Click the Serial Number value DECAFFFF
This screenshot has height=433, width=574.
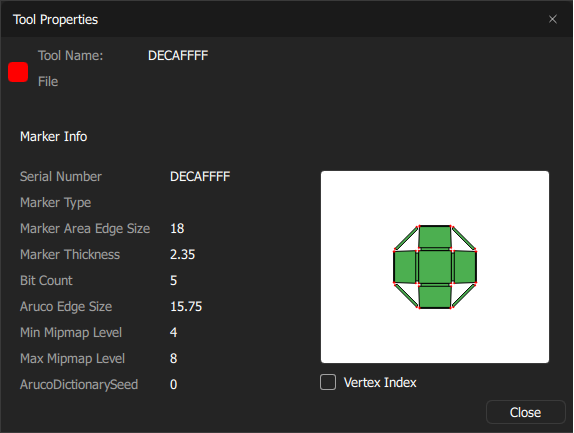click(x=200, y=176)
